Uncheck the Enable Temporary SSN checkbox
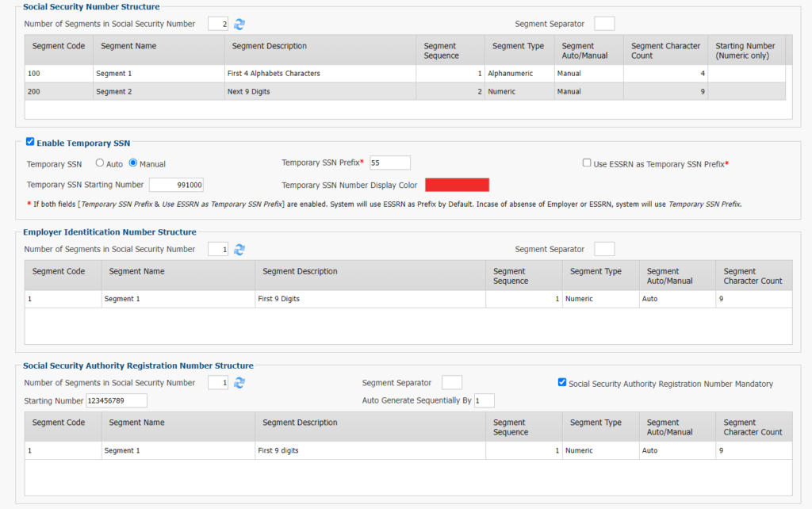 29,141
